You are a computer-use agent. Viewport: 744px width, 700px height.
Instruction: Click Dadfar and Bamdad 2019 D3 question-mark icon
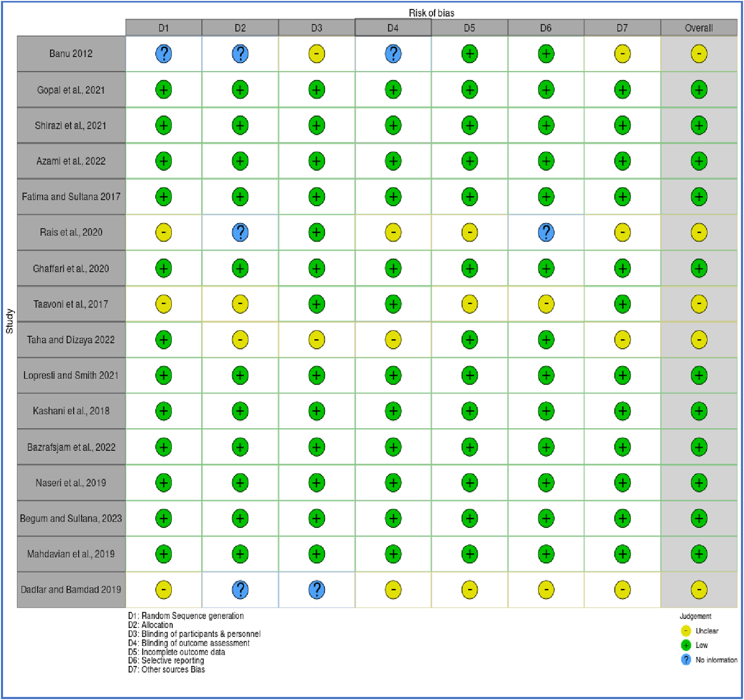click(316, 590)
